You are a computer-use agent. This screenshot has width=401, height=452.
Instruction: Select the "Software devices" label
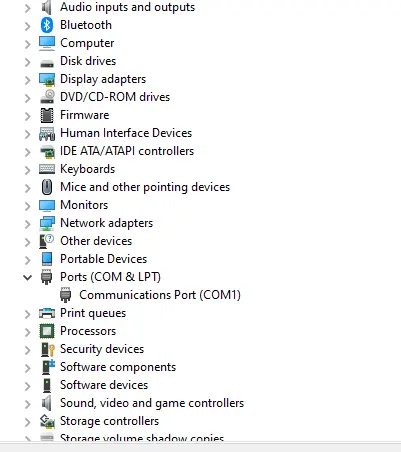pos(104,385)
